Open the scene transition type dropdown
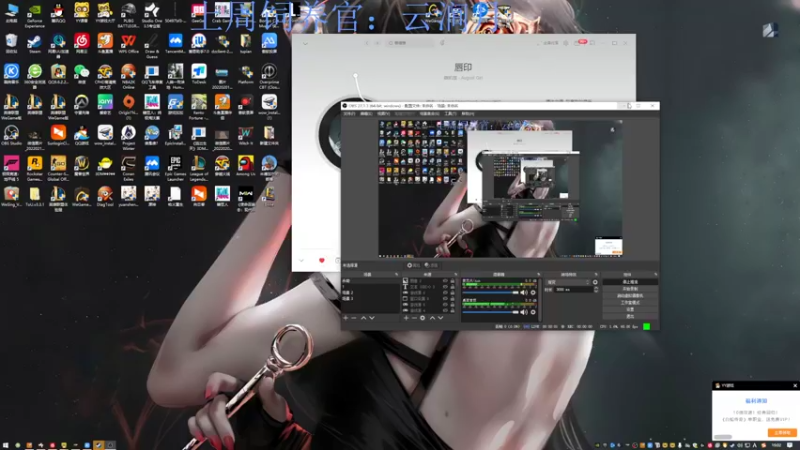The image size is (800, 450). click(568, 282)
